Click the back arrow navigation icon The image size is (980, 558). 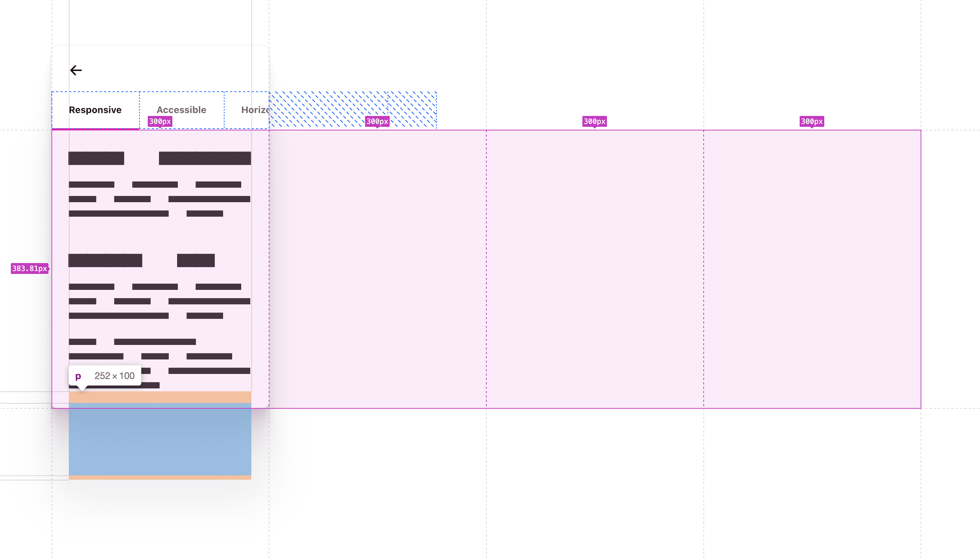click(x=76, y=70)
